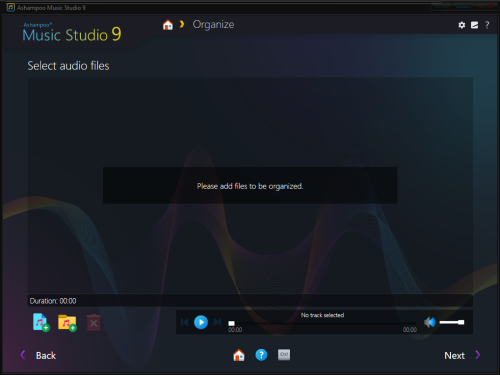Click the Back button

pyautogui.click(x=38, y=355)
